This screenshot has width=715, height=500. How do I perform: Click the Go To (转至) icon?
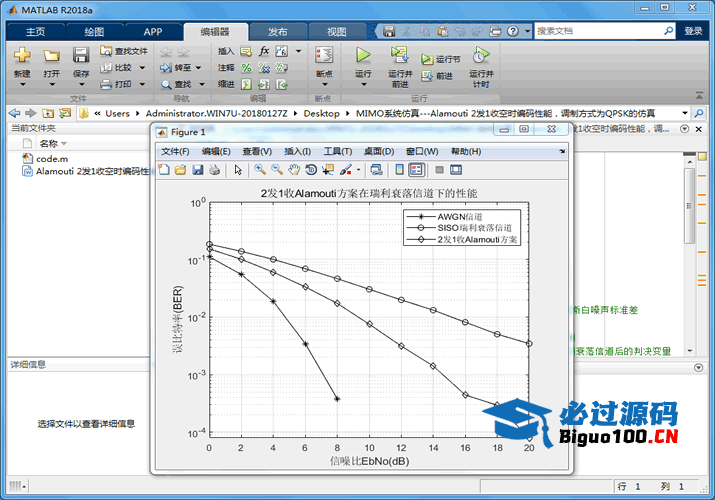click(x=166, y=67)
